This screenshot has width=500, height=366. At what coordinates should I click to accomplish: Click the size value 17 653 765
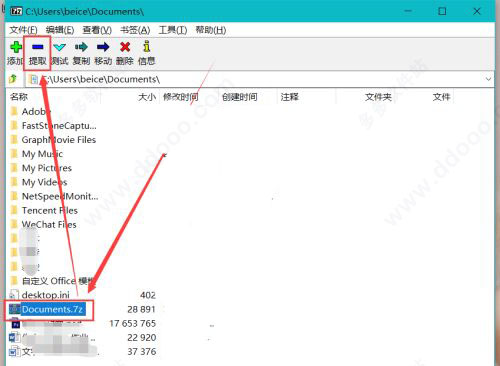(x=133, y=323)
